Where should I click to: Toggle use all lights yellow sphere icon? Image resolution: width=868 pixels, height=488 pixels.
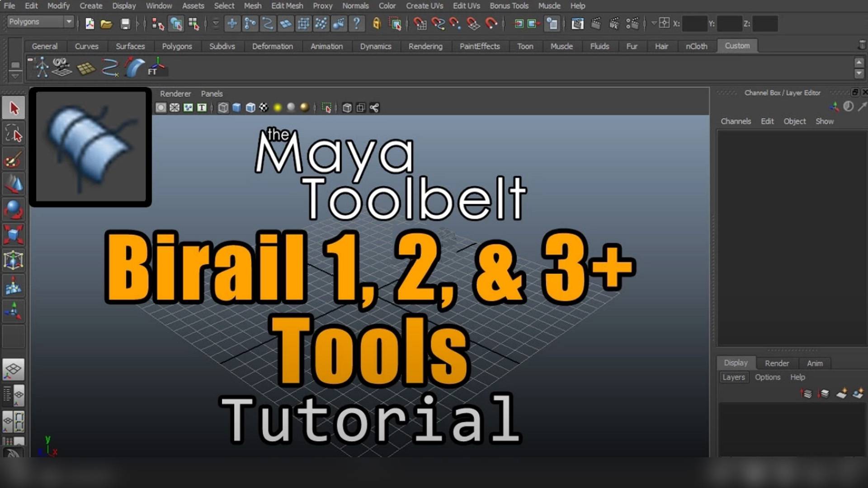click(278, 108)
